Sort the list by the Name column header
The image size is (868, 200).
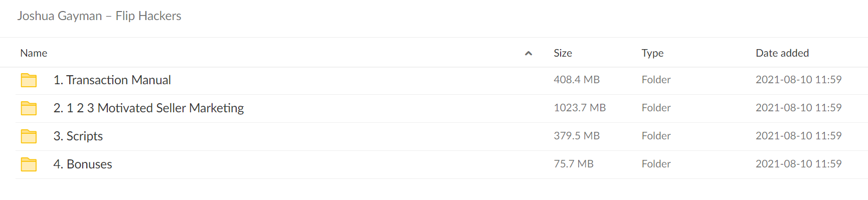coord(34,53)
